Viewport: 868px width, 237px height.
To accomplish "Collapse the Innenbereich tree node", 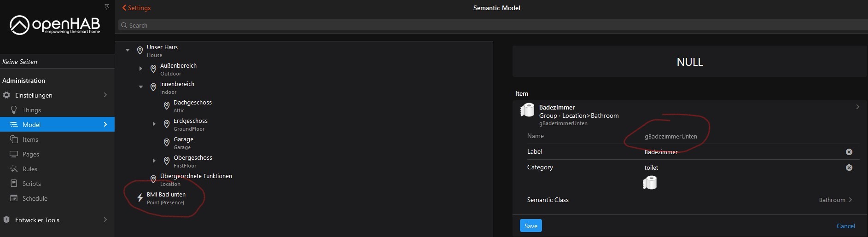I will (x=141, y=87).
